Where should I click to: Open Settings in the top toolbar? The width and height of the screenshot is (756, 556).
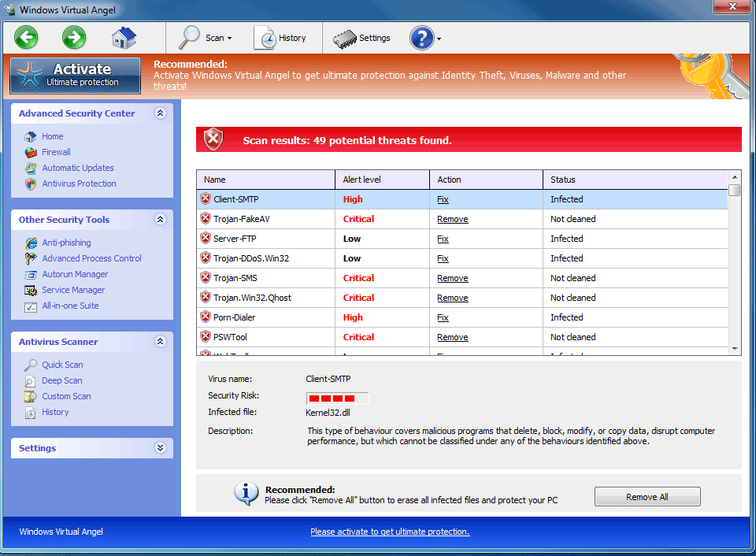tap(361, 38)
